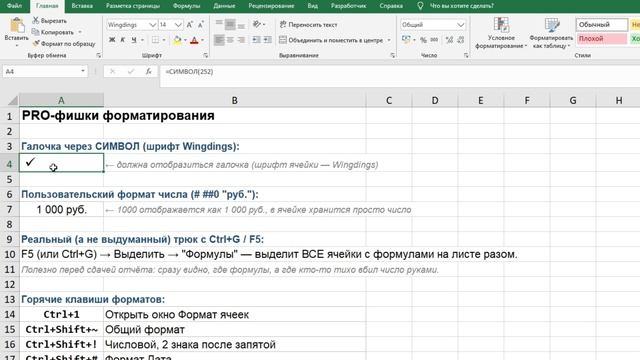Apply red font color A
The image size is (640, 360).
194,40
